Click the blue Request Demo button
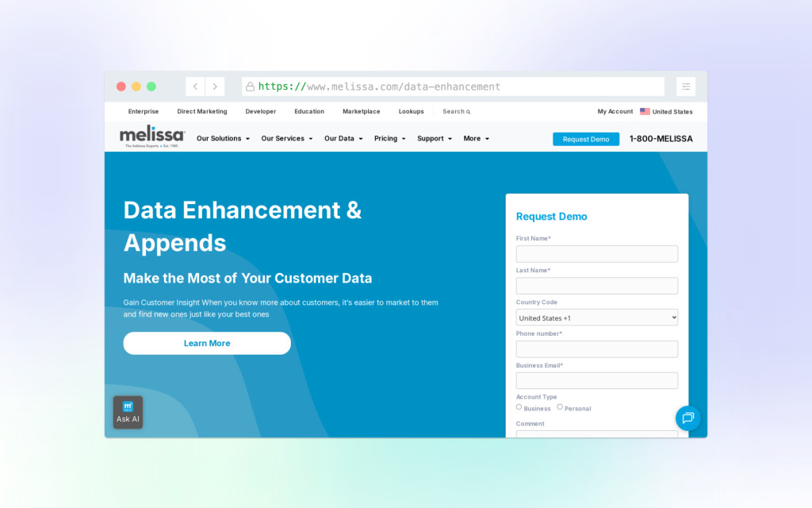 586,139
